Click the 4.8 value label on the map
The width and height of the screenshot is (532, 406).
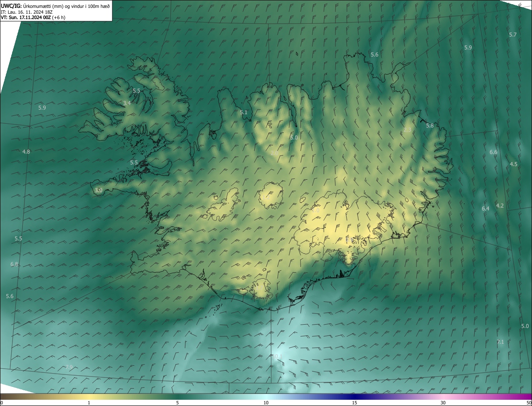(x=26, y=152)
